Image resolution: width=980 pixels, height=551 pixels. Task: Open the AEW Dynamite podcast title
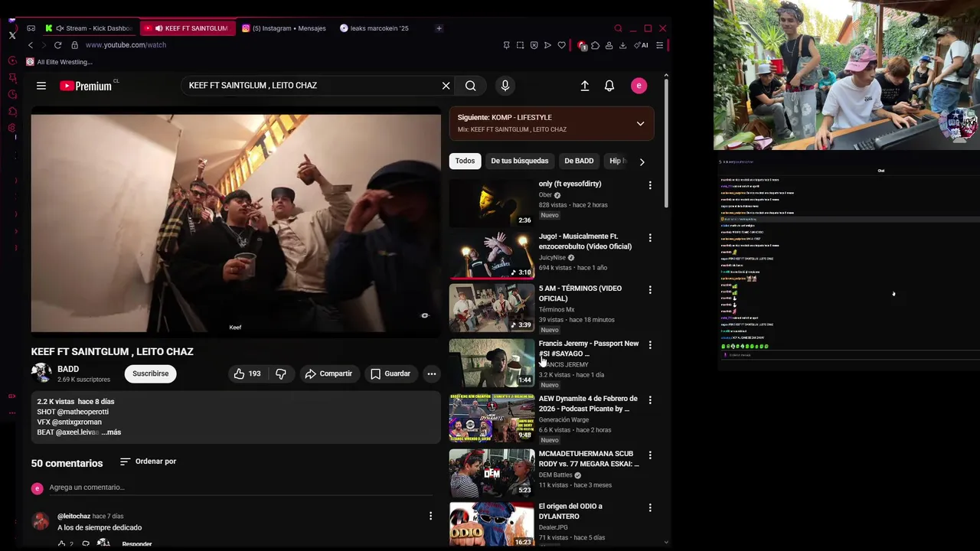point(588,403)
